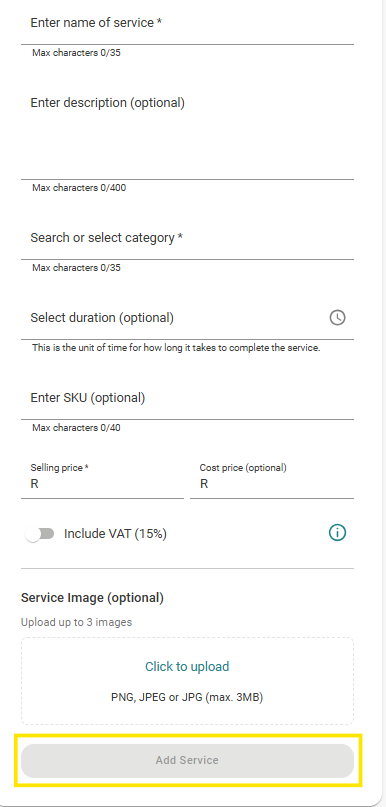Open the Search or select category field
Screen dimensions: 386x807
[x=187, y=238]
